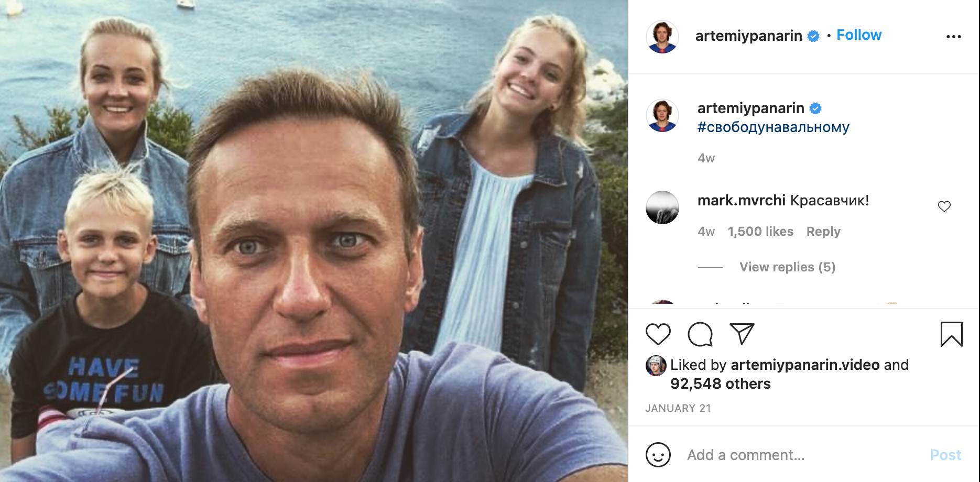Image resolution: width=980 pixels, height=482 pixels.
Task: Open the #свободунавальному hashtag
Action: 774,127
